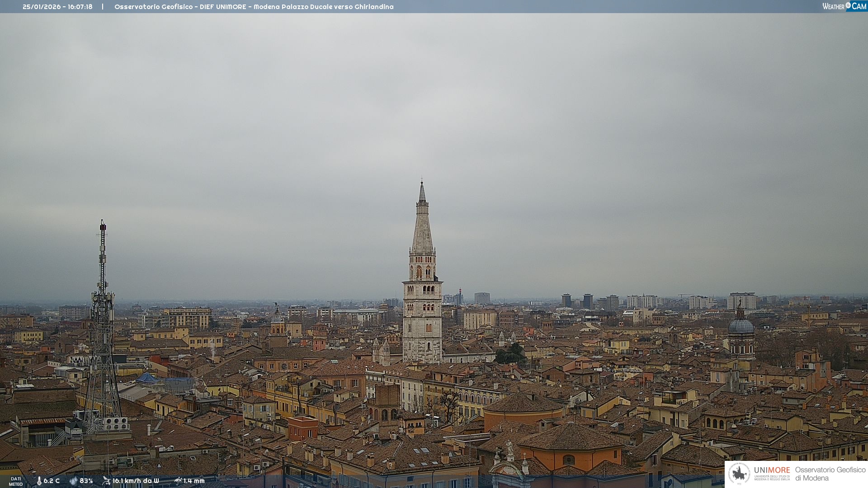Click the WeatherCAM logo
868x488 pixels.
[x=844, y=6]
